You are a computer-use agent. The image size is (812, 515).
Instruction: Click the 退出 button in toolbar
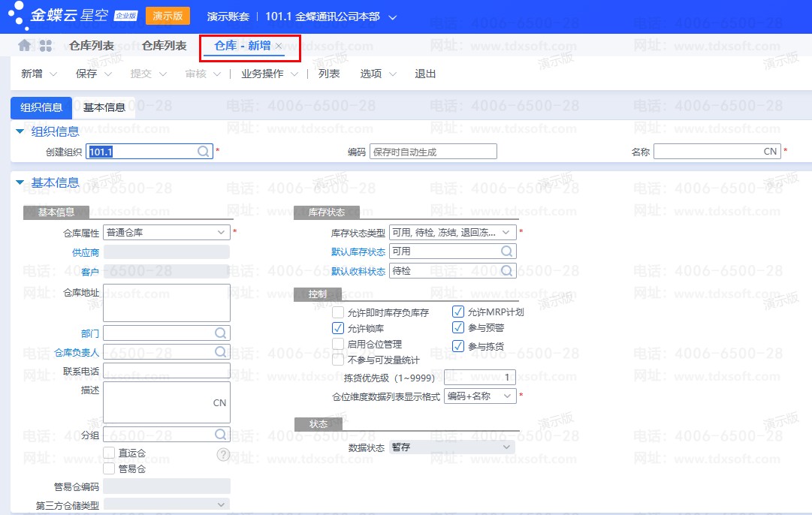425,74
